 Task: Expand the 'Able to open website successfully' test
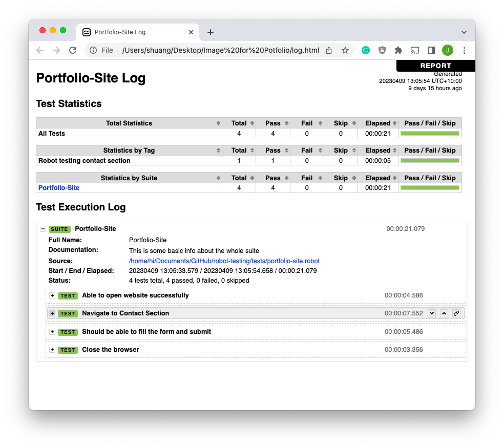[52, 295]
